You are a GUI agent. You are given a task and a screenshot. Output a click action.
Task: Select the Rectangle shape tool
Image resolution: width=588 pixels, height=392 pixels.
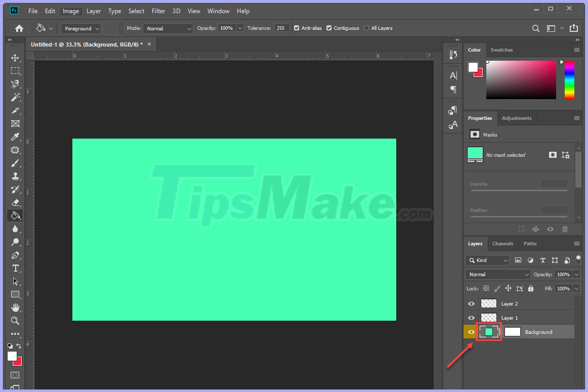[x=15, y=294]
